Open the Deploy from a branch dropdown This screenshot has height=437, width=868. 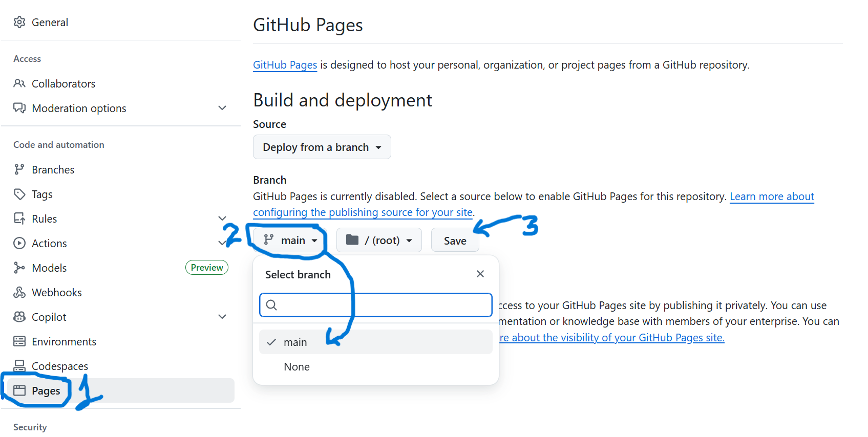coord(322,147)
